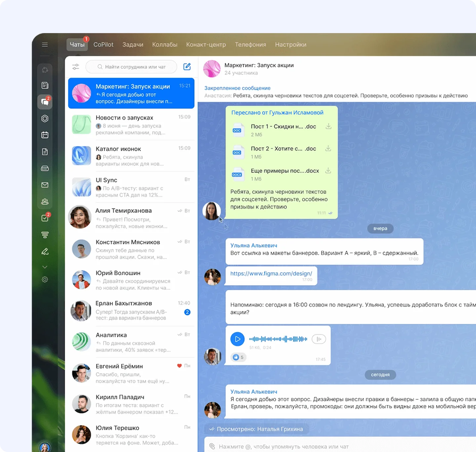Open the contacts people icon in sidebar

[x=45, y=202]
